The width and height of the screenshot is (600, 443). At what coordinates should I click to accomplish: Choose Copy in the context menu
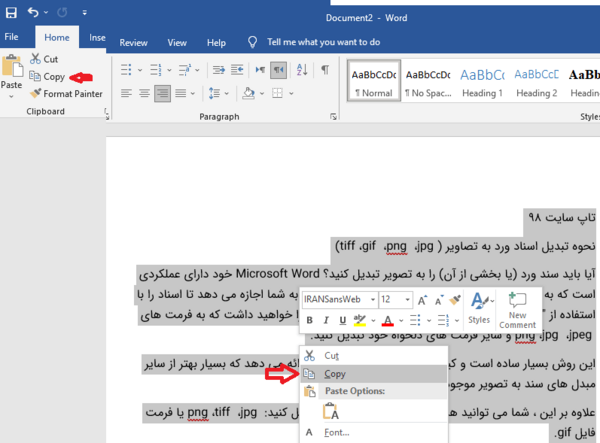pos(373,374)
